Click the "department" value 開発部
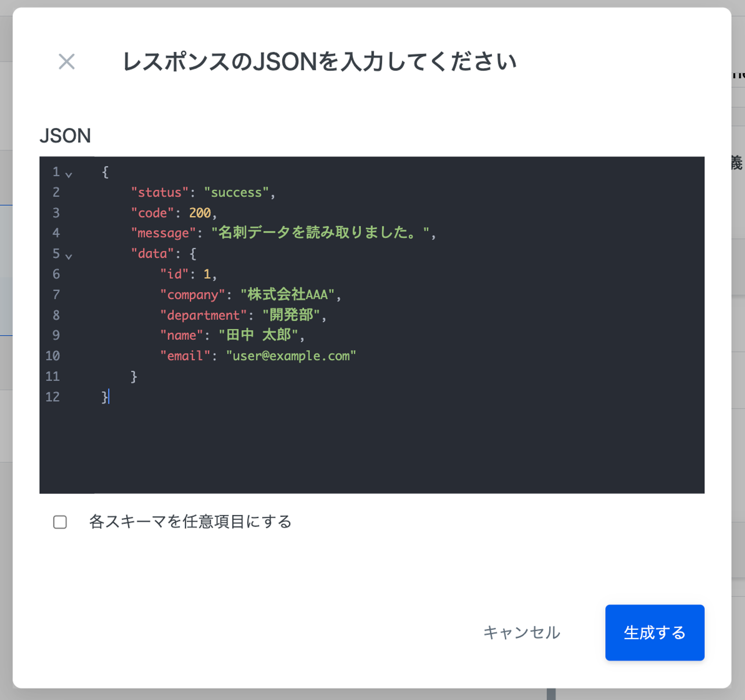This screenshot has width=745, height=700. click(291, 315)
